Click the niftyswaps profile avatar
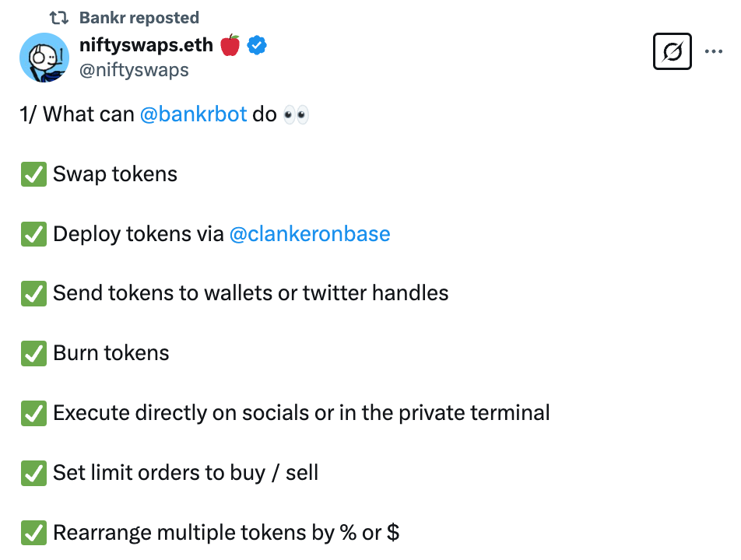The width and height of the screenshot is (741, 560). point(44,58)
